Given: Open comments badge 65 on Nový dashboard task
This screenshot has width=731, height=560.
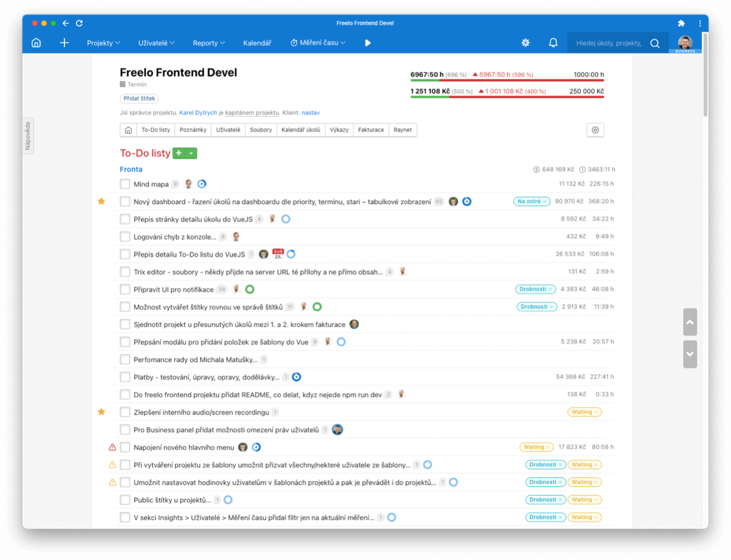Looking at the screenshot, I should pyautogui.click(x=439, y=201).
